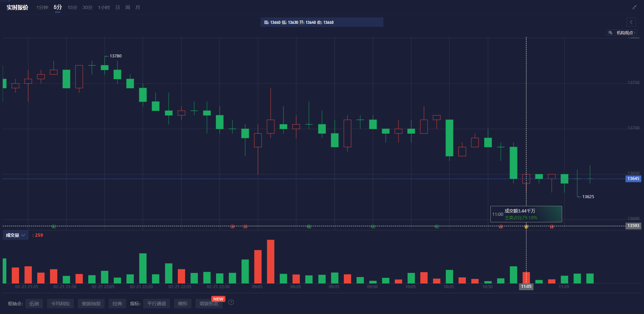The image size is (644, 314).
Task: Click the highlighted 11:05 volume bar
Action: click(x=526, y=277)
